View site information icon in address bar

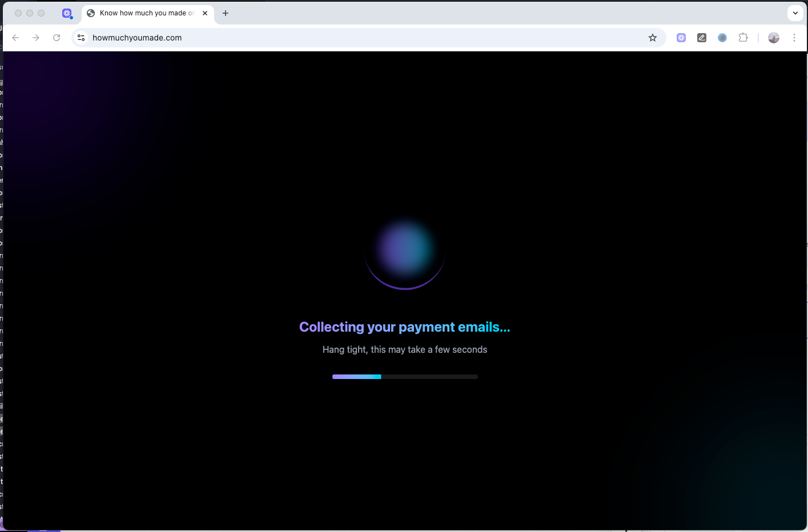click(x=81, y=38)
